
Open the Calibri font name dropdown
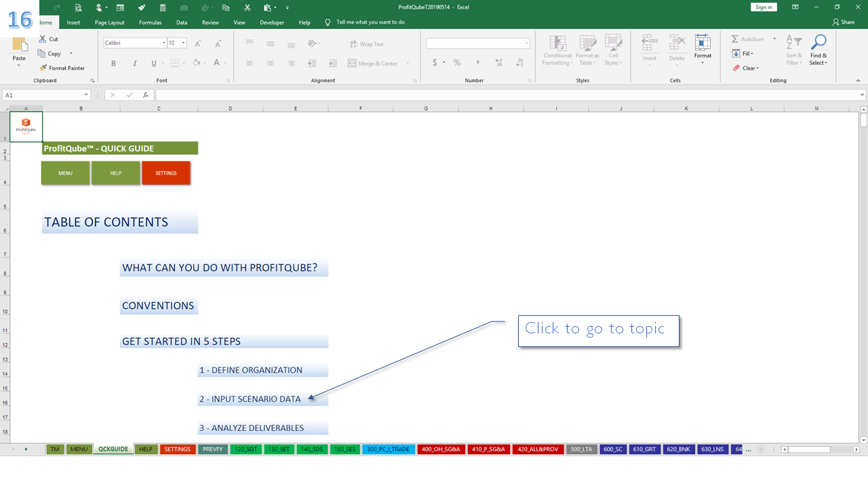(x=163, y=43)
